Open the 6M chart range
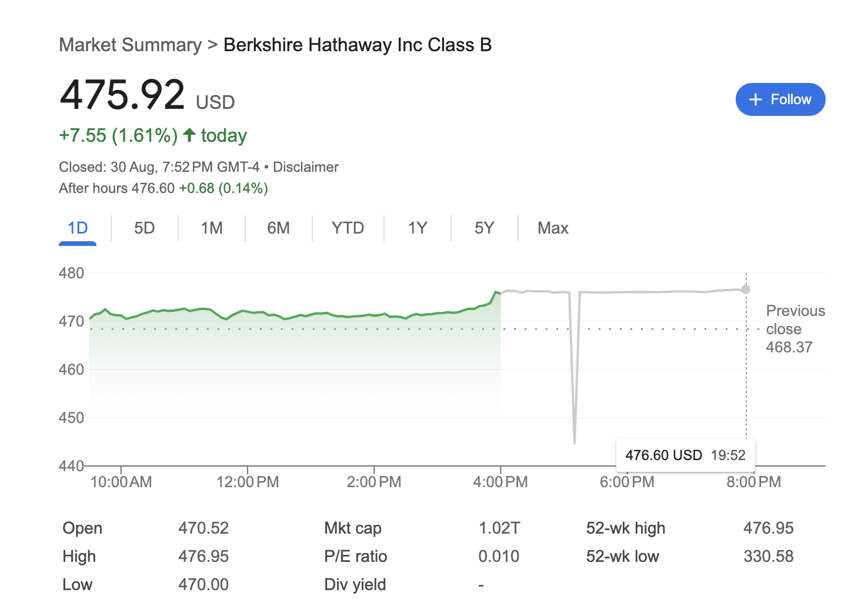 pos(279,228)
